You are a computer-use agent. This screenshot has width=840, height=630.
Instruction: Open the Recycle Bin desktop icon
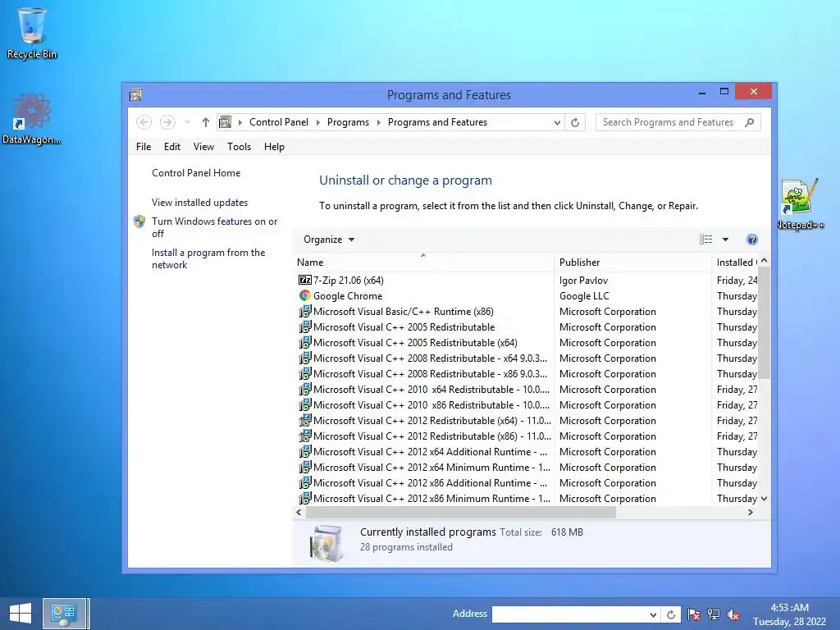[x=32, y=33]
